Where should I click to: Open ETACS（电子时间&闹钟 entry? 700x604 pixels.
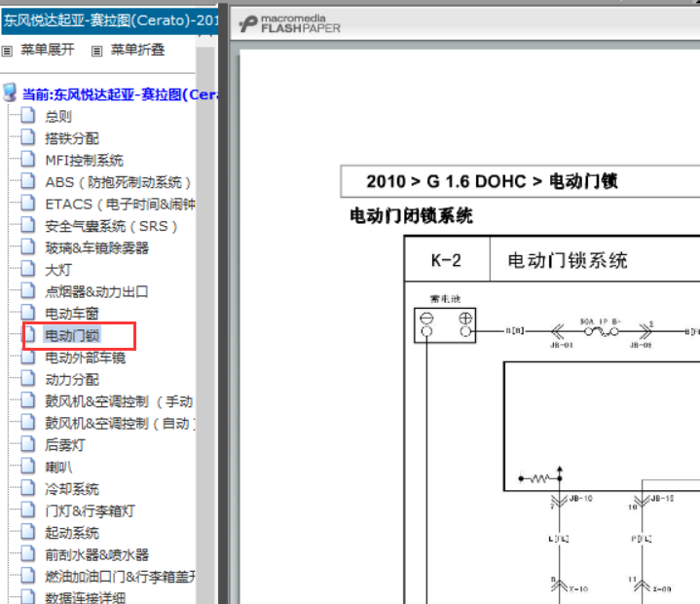coord(120,205)
